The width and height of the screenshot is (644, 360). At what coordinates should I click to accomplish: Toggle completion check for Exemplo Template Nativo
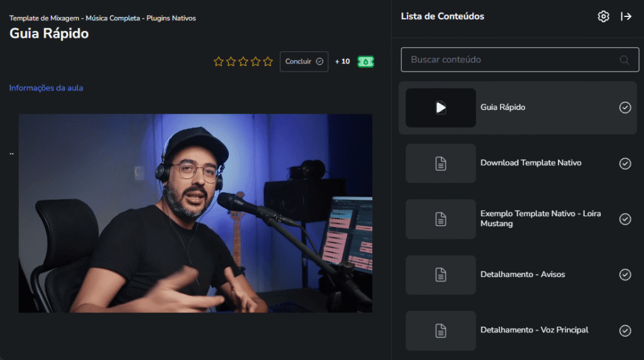click(x=625, y=219)
